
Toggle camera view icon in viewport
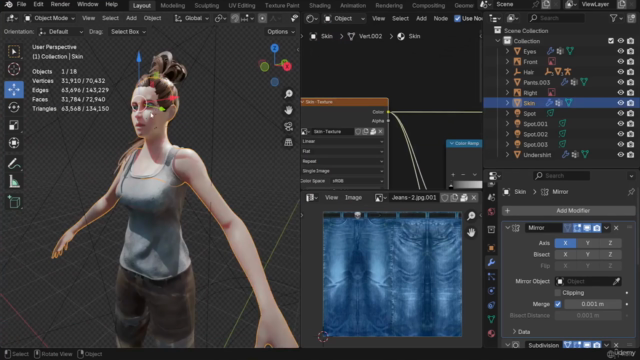[288, 126]
